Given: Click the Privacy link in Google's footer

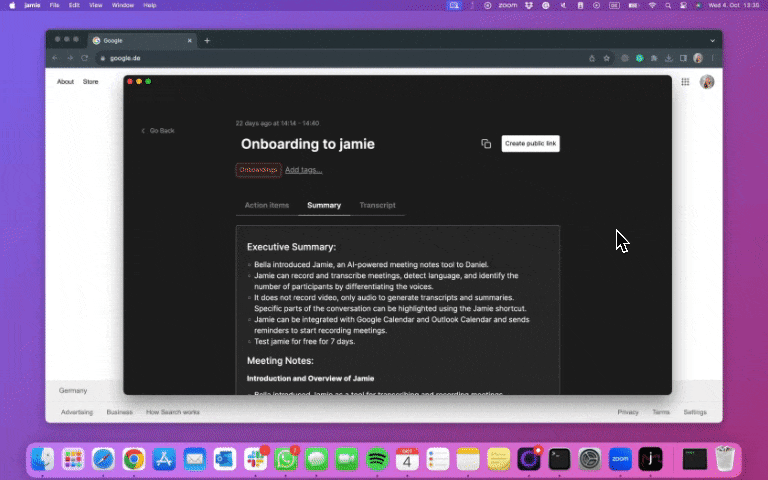Looking at the screenshot, I should [628, 412].
